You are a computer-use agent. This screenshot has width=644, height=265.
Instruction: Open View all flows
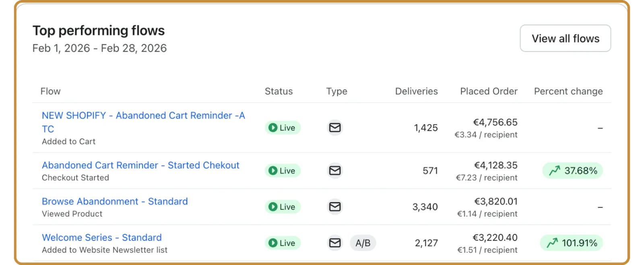[x=565, y=38]
